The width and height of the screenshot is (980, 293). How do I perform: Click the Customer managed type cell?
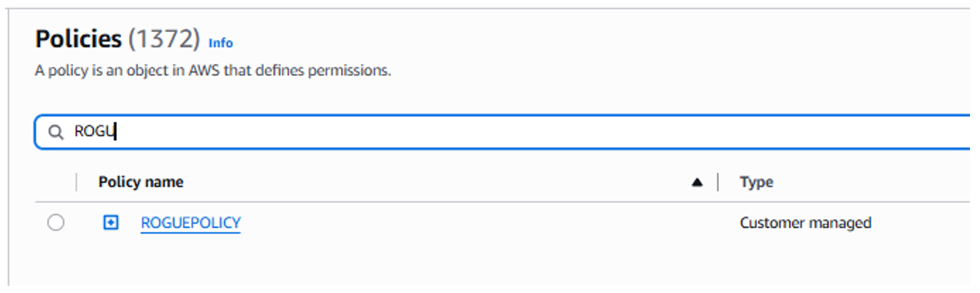[805, 223]
